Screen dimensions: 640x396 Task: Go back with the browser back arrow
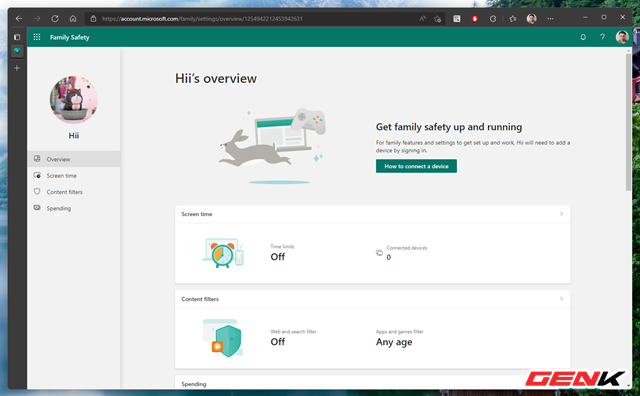tap(19, 19)
